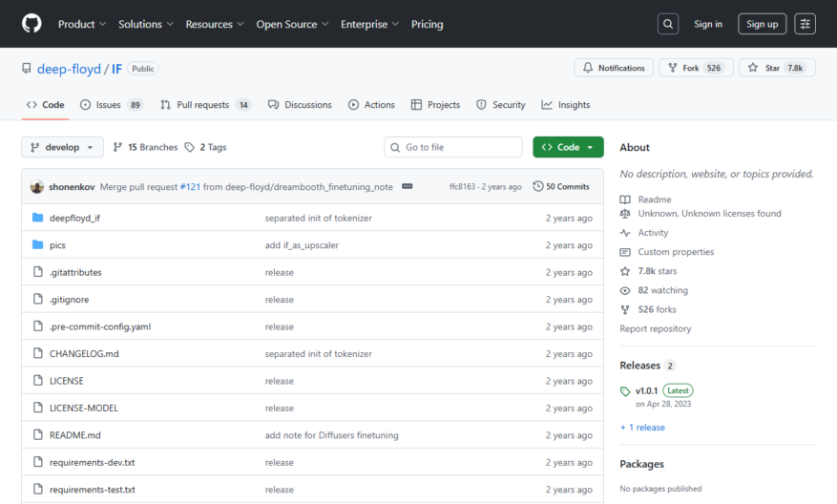Open the develop branch selector
This screenshot has height=504, width=837.
[x=62, y=147]
